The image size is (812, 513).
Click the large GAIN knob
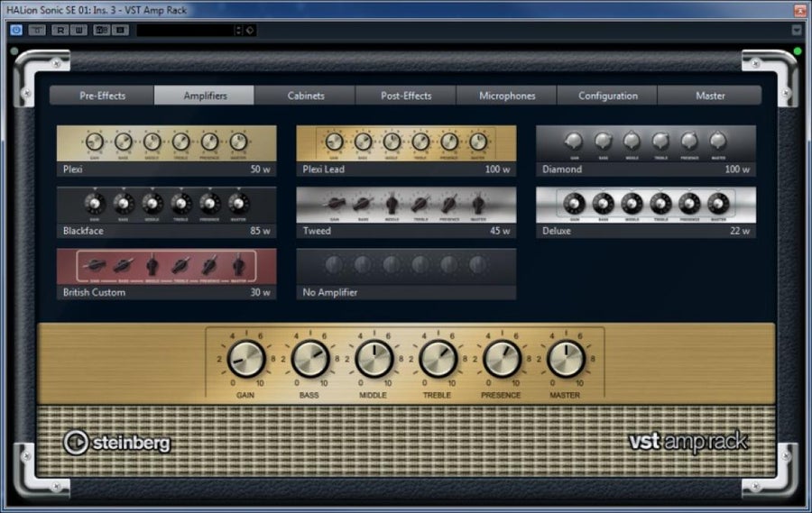(246, 359)
